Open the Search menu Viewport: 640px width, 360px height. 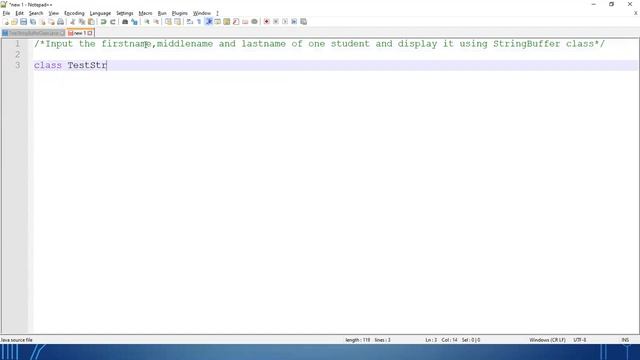pos(36,13)
